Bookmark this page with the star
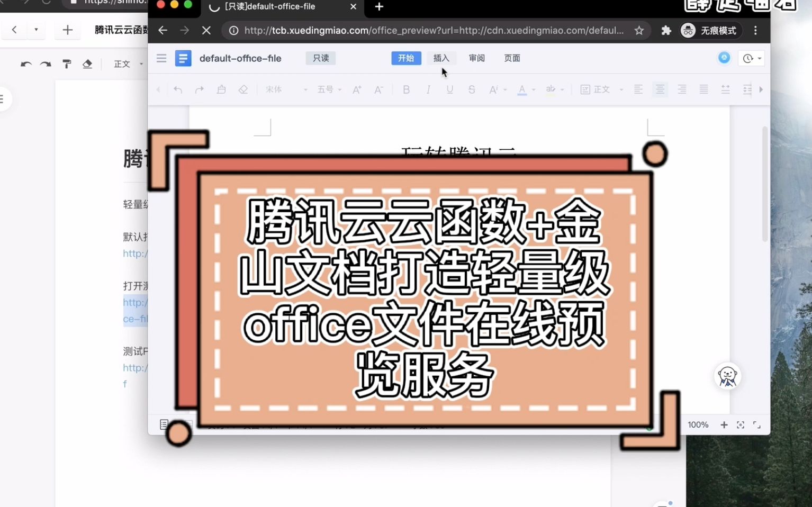The width and height of the screenshot is (812, 507). pos(639,31)
